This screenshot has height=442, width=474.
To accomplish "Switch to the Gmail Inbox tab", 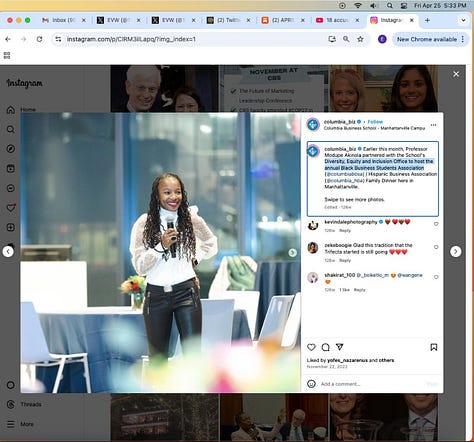I will coord(63,20).
